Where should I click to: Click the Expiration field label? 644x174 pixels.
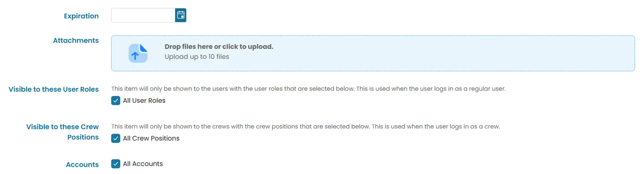pos(81,16)
